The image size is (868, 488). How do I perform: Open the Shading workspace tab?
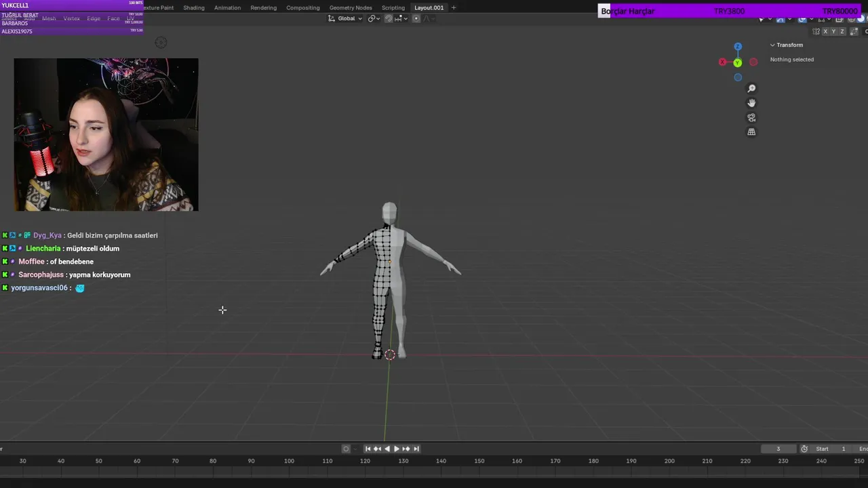194,7
